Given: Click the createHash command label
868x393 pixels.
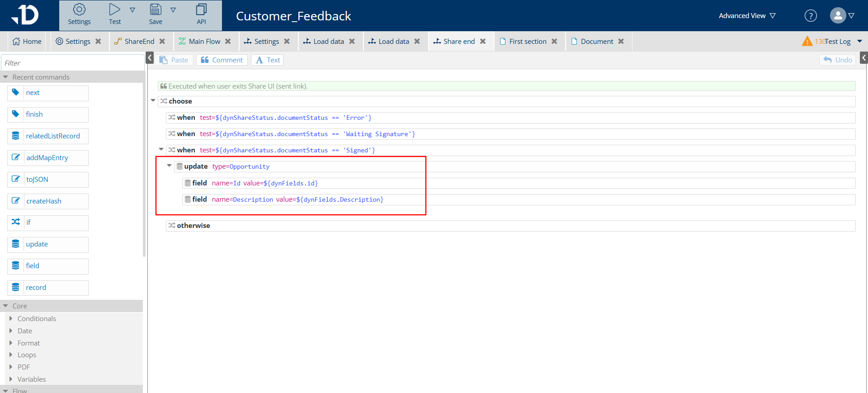Looking at the screenshot, I should pos(44,201).
